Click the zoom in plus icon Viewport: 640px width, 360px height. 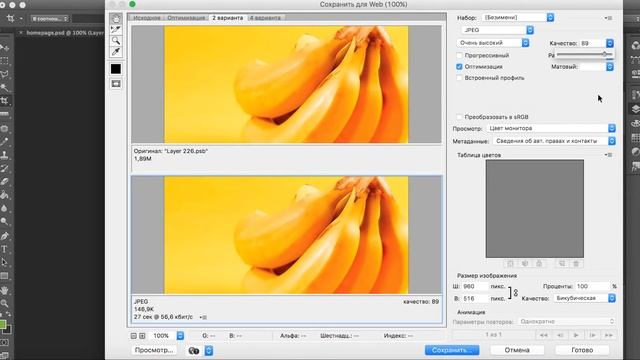[142, 336]
